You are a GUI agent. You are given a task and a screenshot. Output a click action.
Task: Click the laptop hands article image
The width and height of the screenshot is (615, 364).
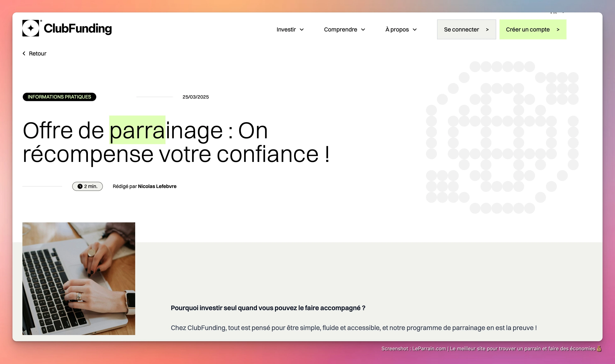tap(79, 278)
